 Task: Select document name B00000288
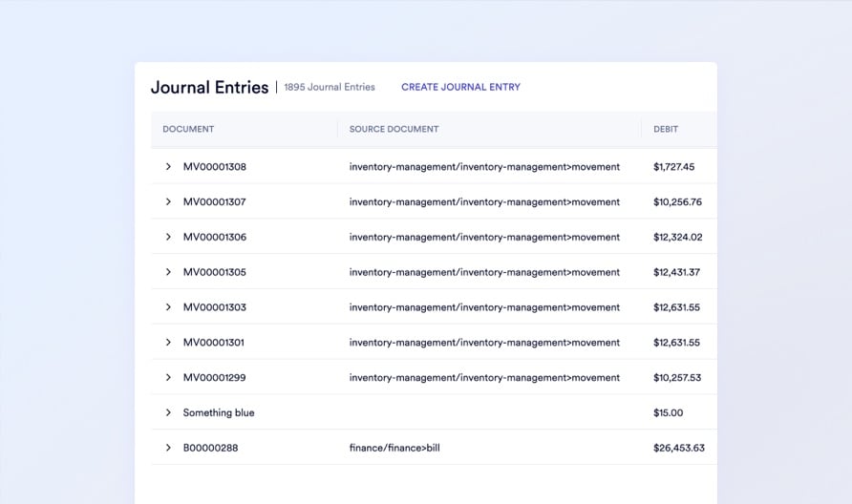tap(210, 448)
